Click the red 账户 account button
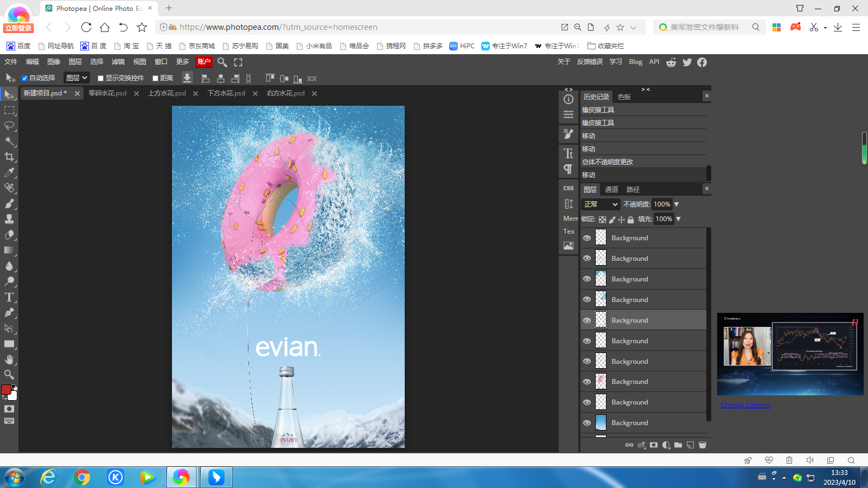Screen dimensions: 868x488 (x=204, y=62)
